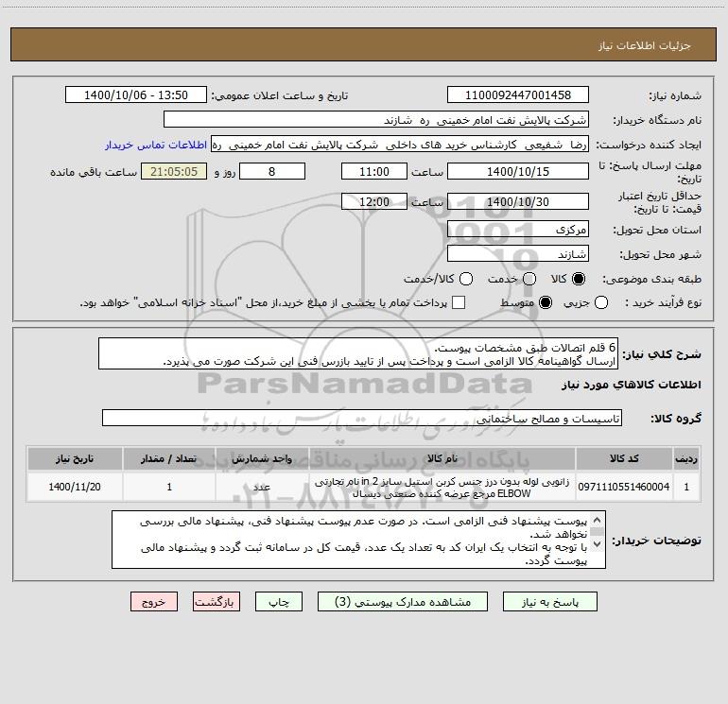Screen dimensions: 728x704
Task: Click the price validity hour 12:00 field
Action: 374,201
